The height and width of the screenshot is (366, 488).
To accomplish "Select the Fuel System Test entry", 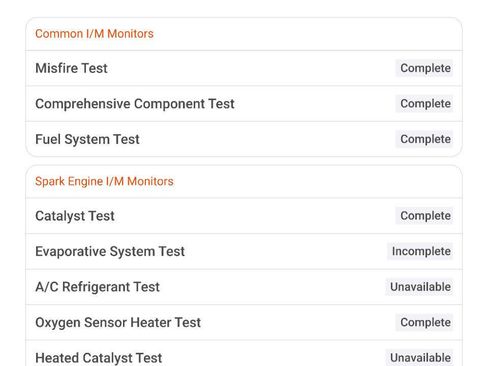I will [x=244, y=139].
